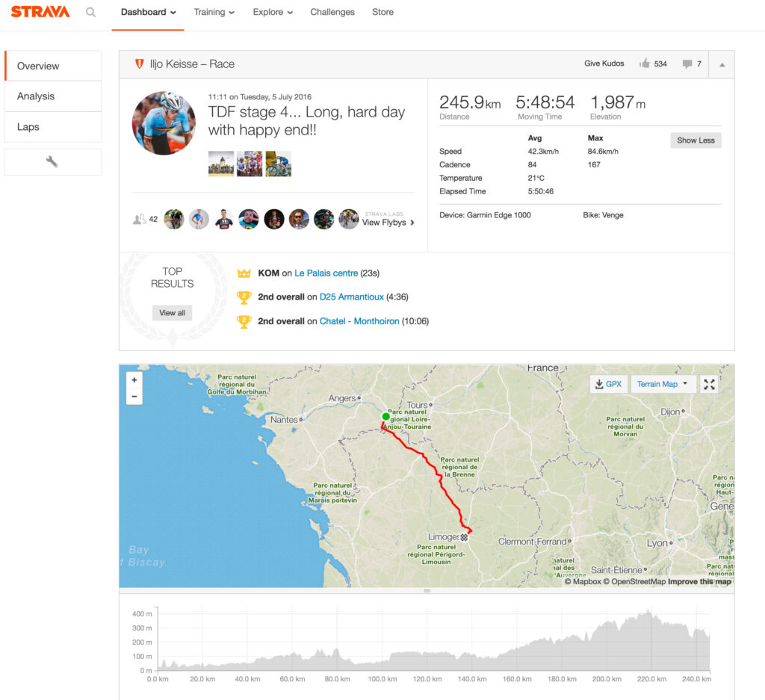The width and height of the screenshot is (765, 700).
Task: Click the elevation profile peak near 220 km
Action: (x=648, y=612)
